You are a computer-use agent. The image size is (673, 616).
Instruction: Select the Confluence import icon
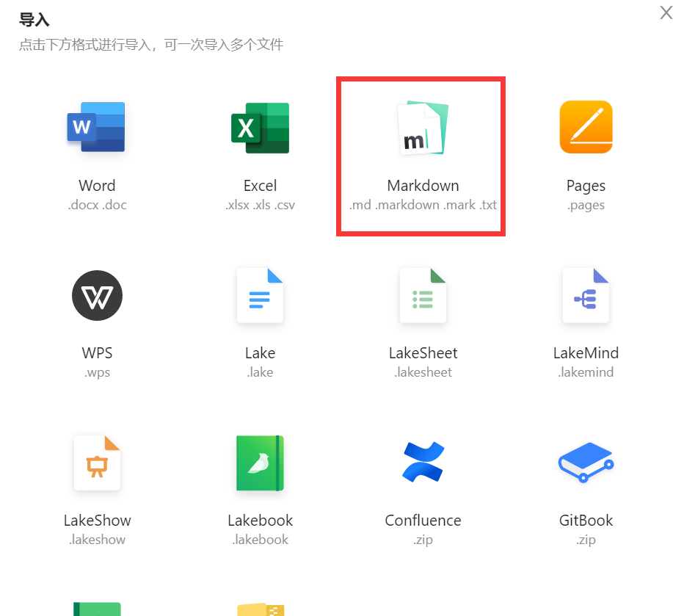[423, 462]
